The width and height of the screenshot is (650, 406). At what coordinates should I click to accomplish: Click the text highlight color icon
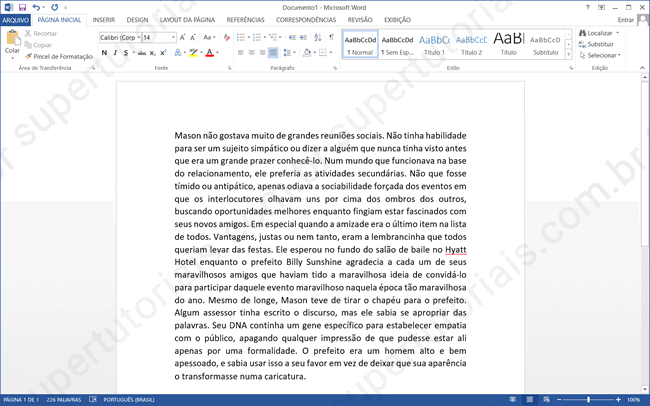pos(193,53)
